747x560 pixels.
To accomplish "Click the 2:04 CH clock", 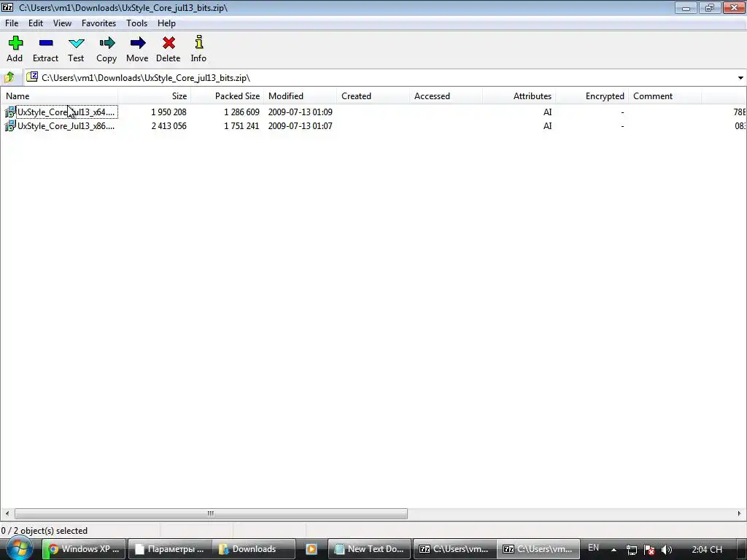I will click(707, 550).
